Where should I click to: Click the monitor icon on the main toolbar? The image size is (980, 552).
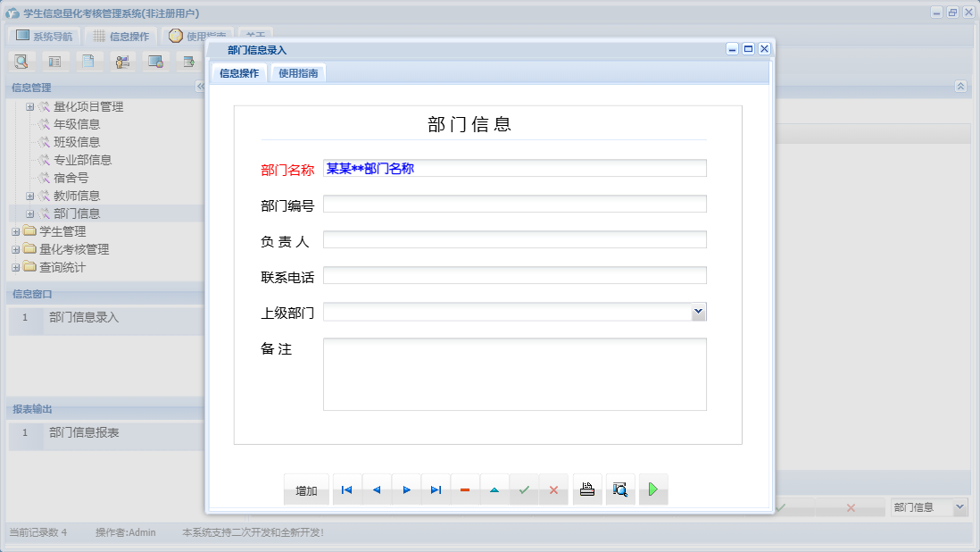[155, 61]
